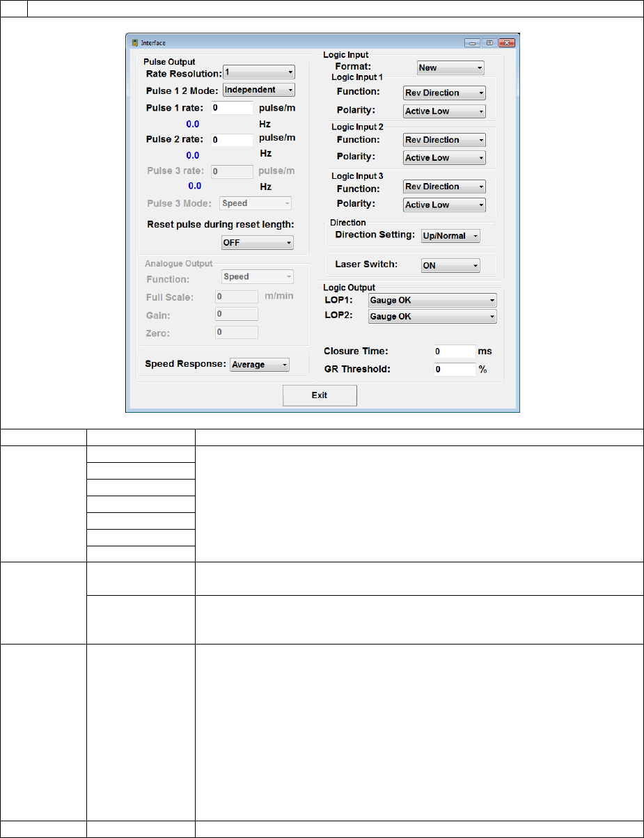Click the Exit button

[x=320, y=395]
